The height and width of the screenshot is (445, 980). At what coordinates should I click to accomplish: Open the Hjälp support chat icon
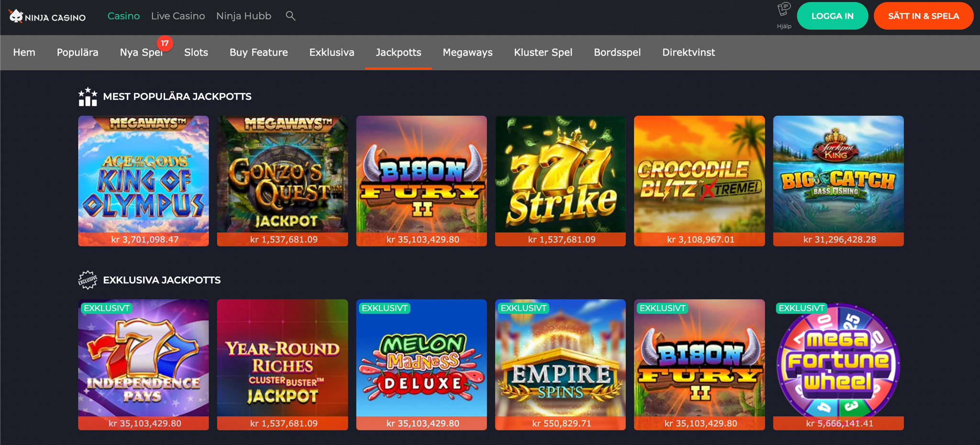tap(784, 15)
